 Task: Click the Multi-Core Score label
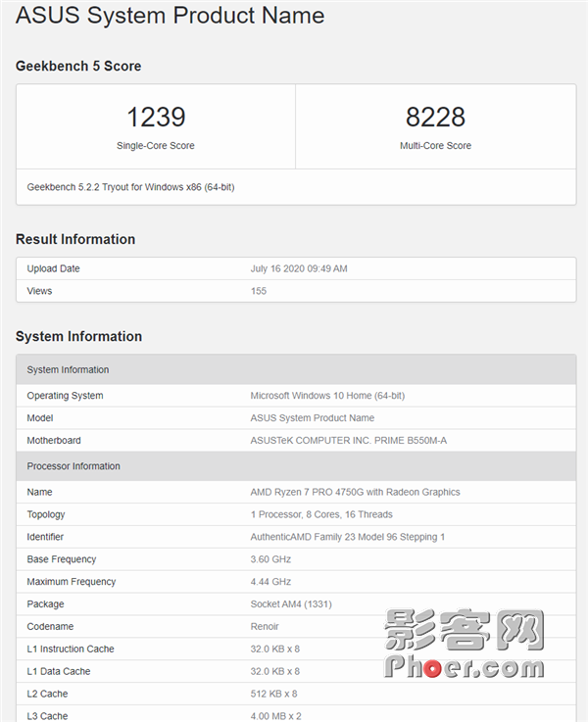pos(435,146)
